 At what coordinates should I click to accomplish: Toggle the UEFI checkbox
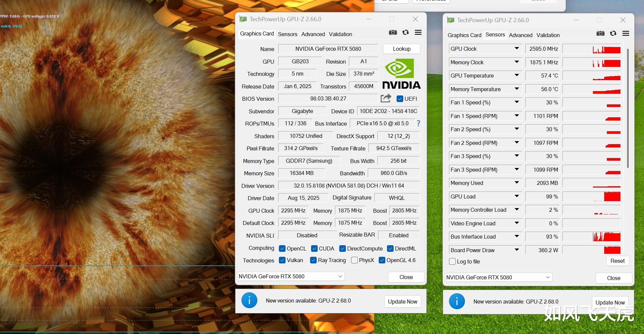tap(400, 99)
